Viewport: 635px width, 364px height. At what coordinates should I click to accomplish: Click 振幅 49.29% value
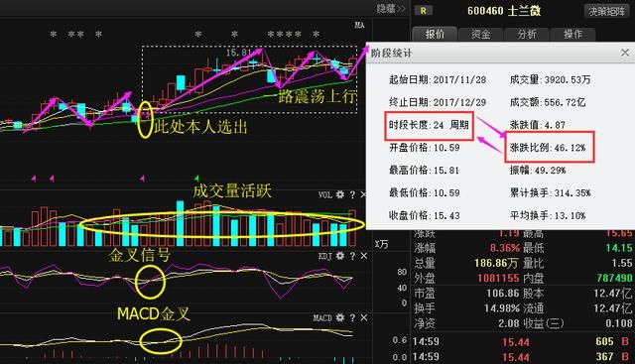[x=538, y=171]
